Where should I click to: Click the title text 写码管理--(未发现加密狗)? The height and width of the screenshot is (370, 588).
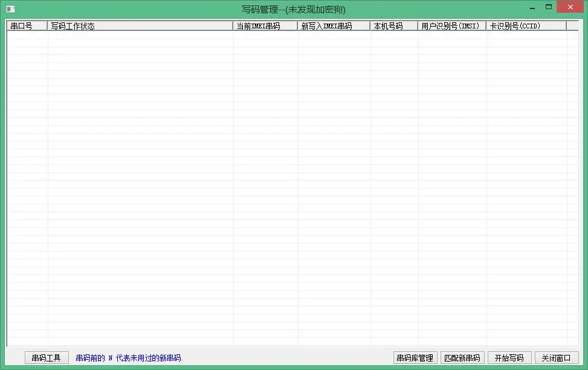[293, 10]
